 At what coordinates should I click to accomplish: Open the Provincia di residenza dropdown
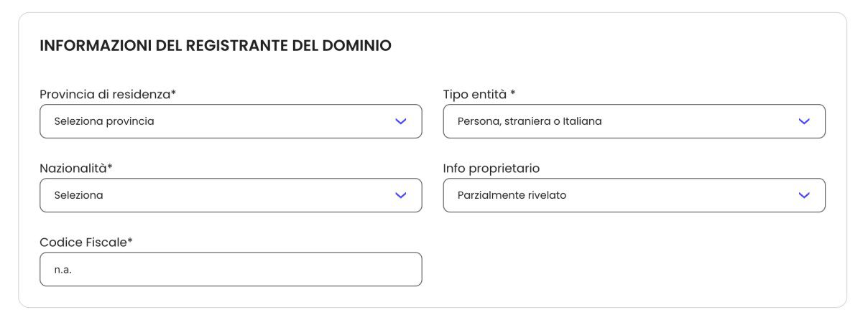(230, 121)
